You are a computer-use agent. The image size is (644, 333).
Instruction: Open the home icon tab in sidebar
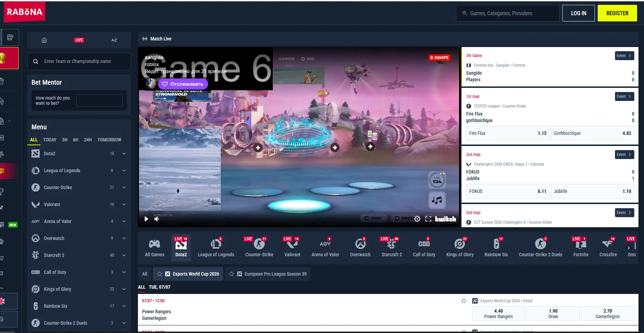(x=44, y=40)
